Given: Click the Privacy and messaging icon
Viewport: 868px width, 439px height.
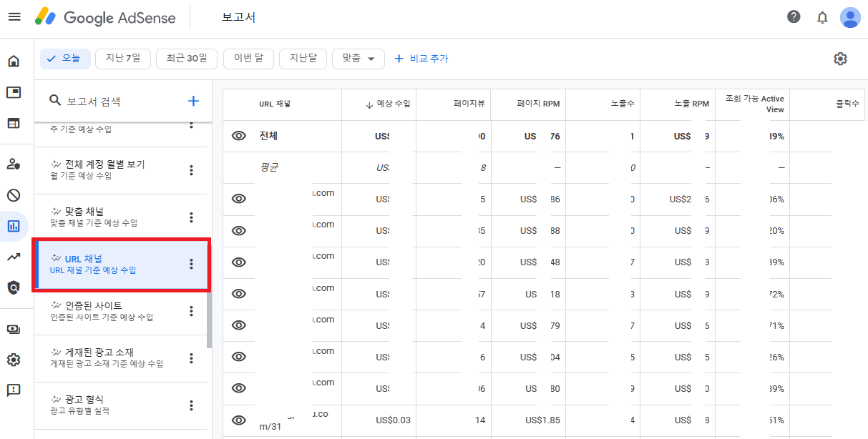Looking at the screenshot, I should click(x=14, y=164).
